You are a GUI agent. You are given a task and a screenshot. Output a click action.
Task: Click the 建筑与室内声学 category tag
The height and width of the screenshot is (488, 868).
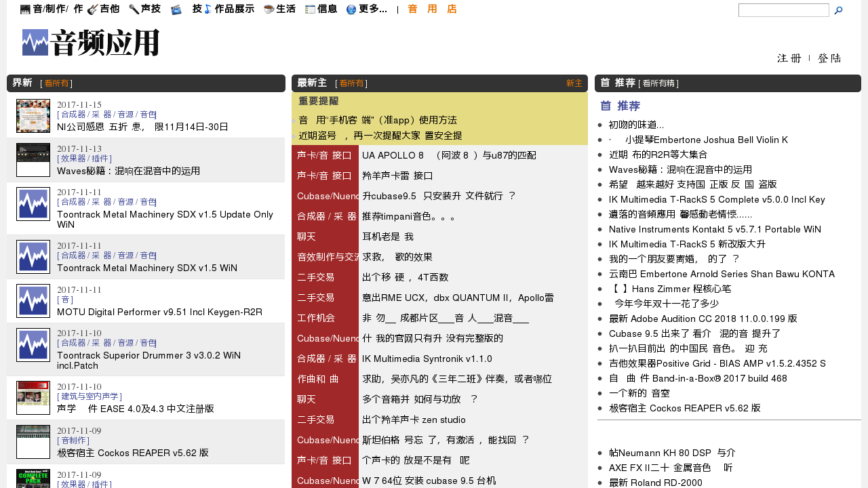pyautogui.click(x=90, y=396)
